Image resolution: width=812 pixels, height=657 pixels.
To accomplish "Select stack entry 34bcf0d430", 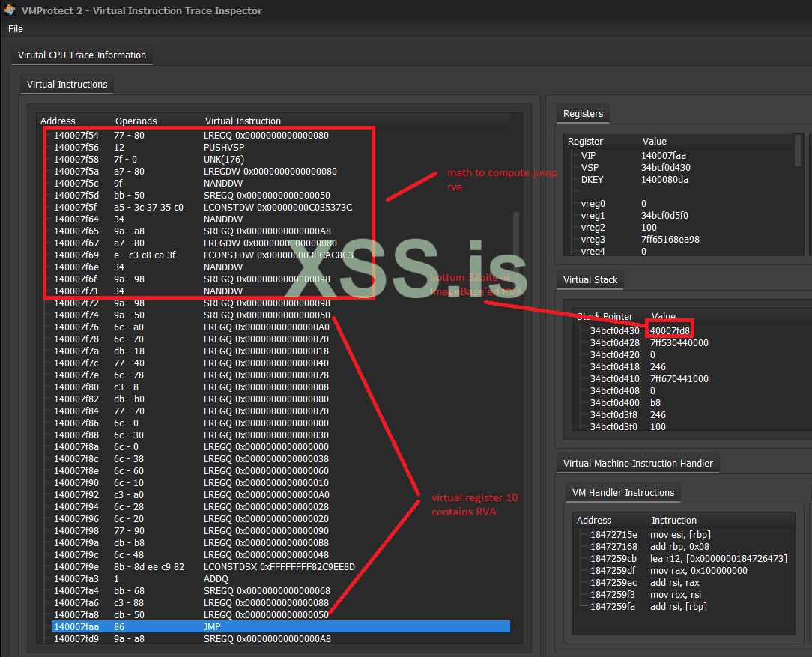I will point(699,331).
